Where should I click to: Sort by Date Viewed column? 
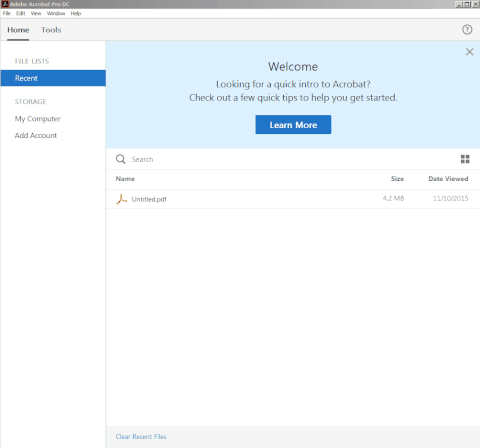(x=448, y=179)
